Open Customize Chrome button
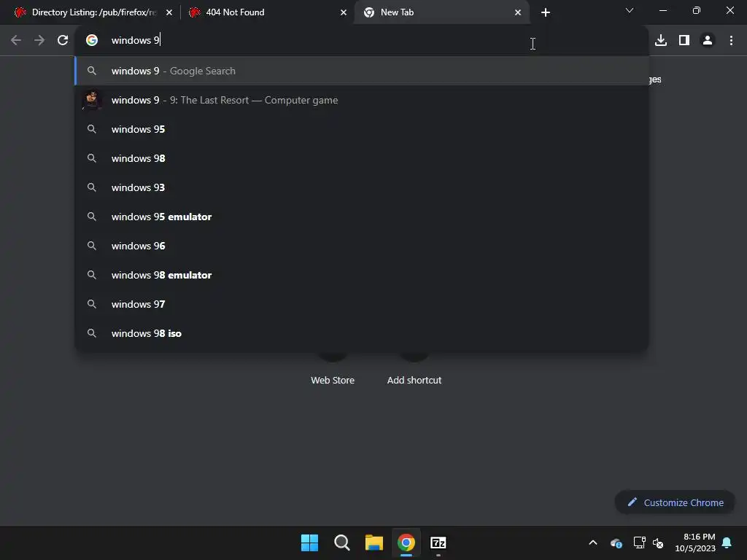 [675, 502]
